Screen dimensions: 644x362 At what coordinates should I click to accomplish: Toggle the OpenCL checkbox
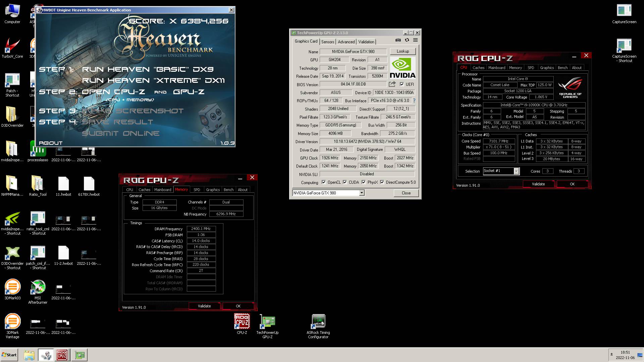[324, 182]
